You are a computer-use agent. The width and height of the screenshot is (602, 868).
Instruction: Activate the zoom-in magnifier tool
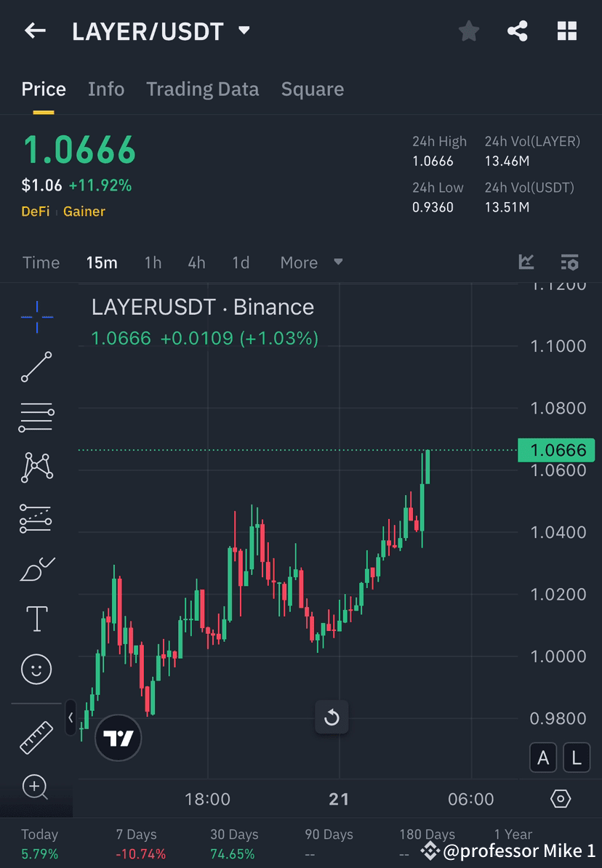(x=36, y=788)
